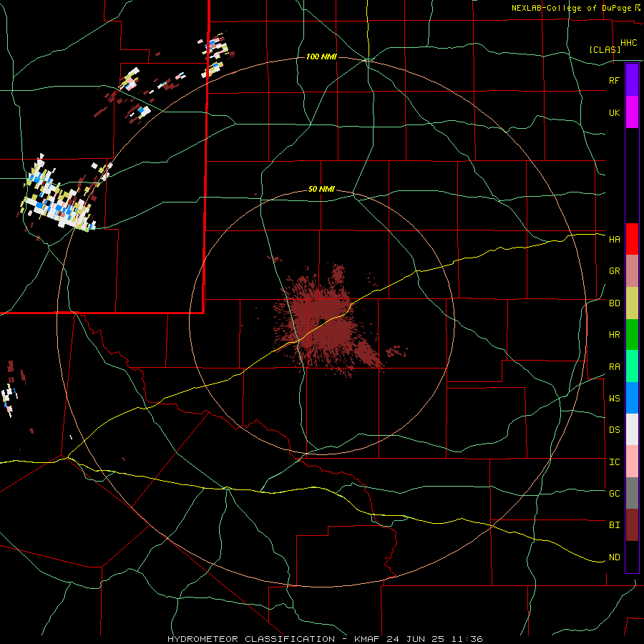The width and height of the screenshot is (644, 644).
Task: Click the UK legend label
Action: point(614,112)
